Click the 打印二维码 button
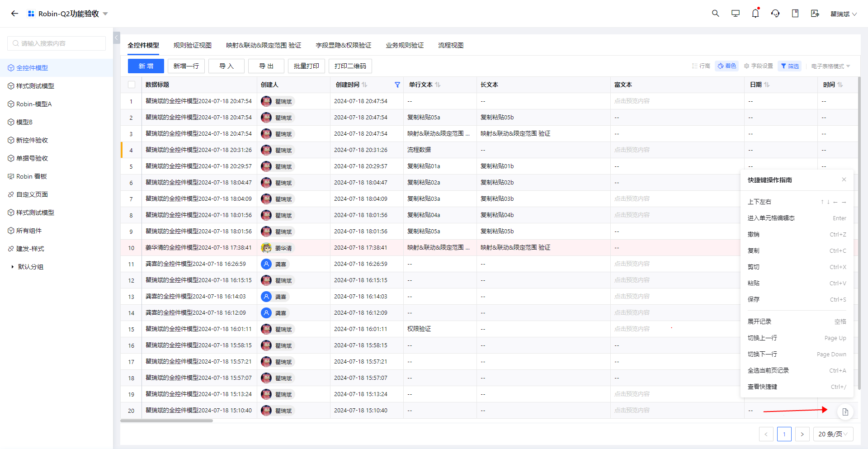This screenshot has width=868, height=449. (350, 66)
